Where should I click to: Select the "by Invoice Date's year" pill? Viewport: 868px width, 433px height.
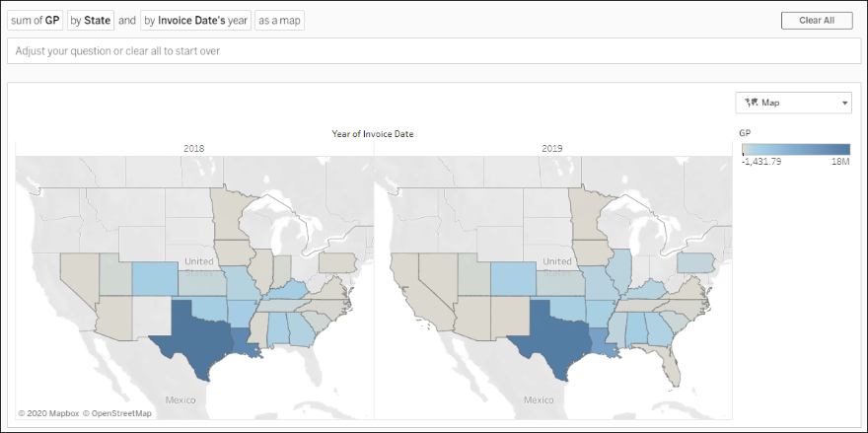(x=194, y=20)
